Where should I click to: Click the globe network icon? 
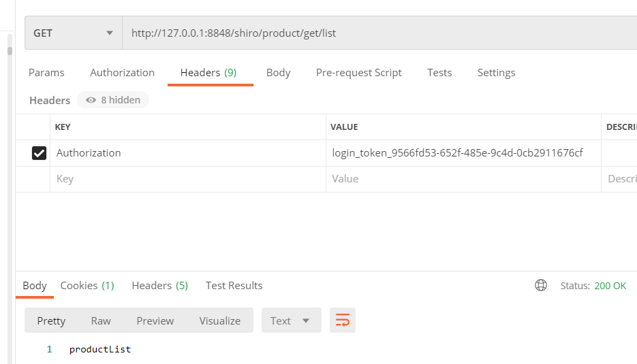pyautogui.click(x=541, y=285)
